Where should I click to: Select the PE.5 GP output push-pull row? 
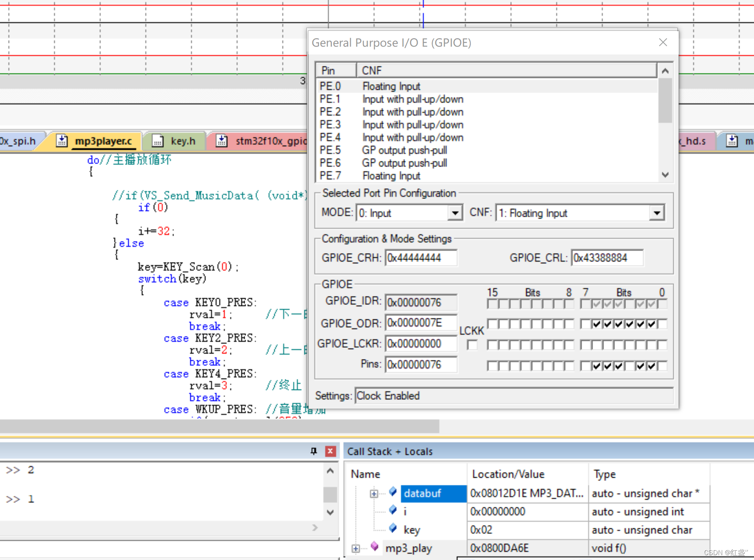tap(487, 150)
